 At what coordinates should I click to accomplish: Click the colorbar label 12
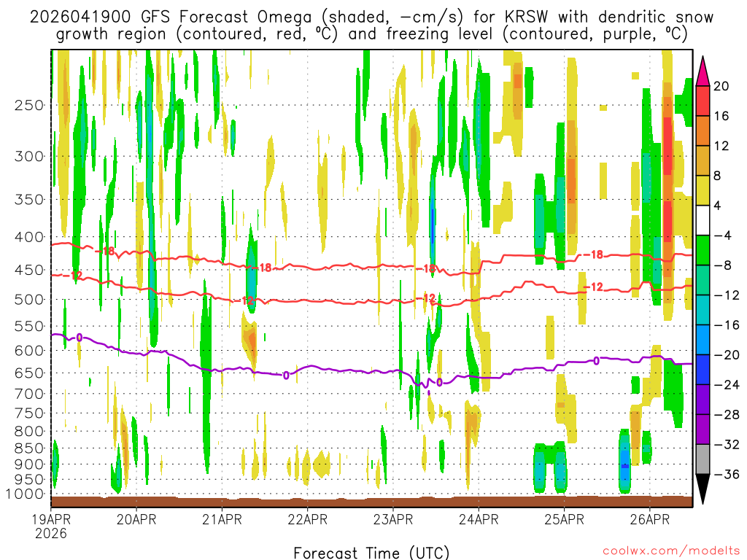pyautogui.click(x=721, y=146)
